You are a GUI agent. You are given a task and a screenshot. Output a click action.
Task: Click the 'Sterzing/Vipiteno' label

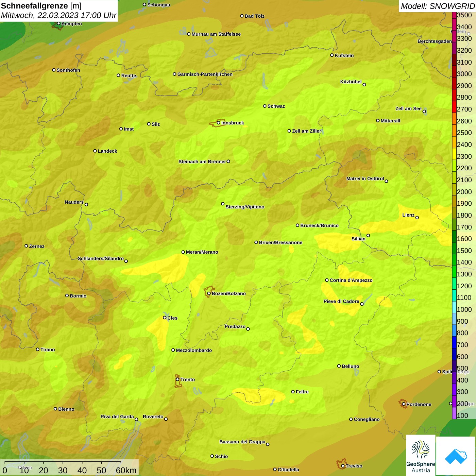click(245, 207)
